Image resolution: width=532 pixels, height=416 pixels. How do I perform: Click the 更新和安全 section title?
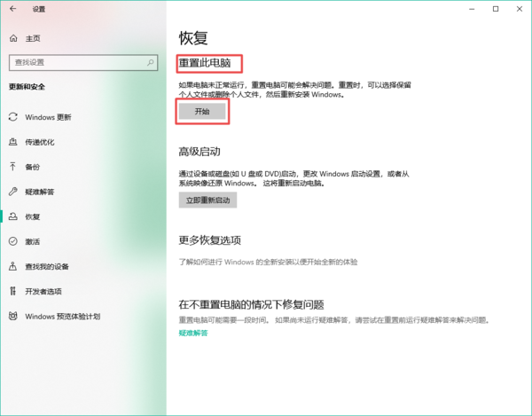pos(27,87)
